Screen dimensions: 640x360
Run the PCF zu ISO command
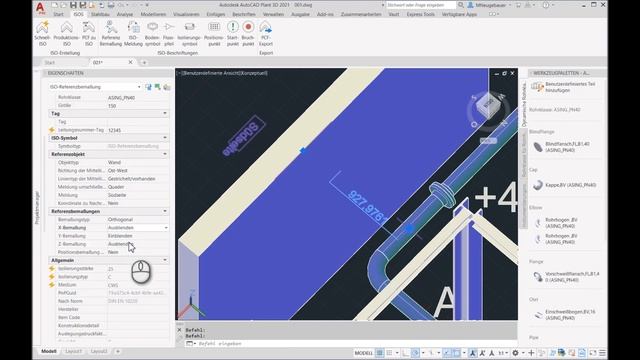(x=89, y=33)
